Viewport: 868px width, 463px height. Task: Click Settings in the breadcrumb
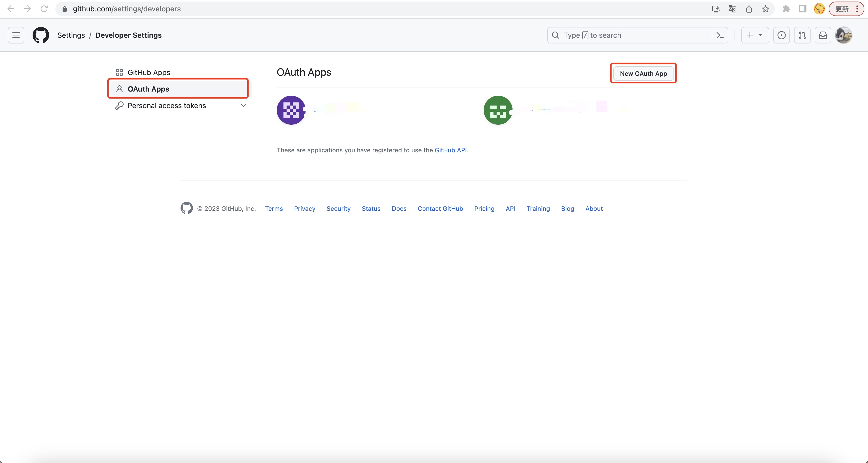tap(71, 35)
